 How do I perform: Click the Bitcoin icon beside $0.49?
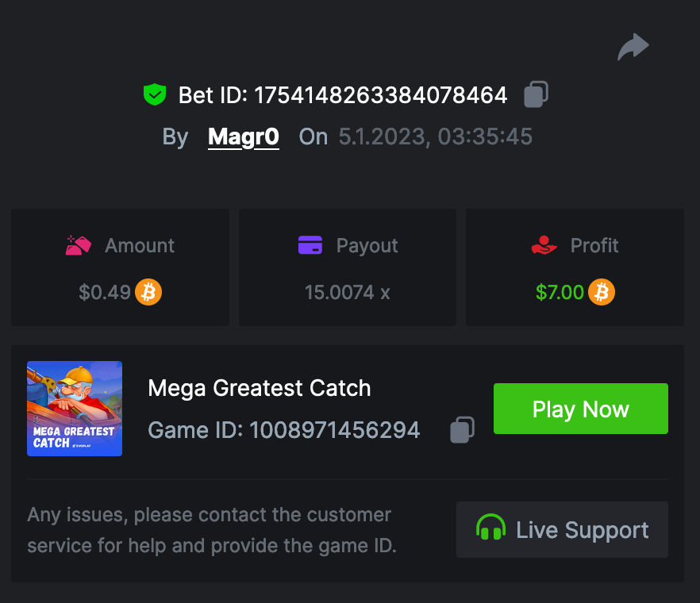pos(148,292)
